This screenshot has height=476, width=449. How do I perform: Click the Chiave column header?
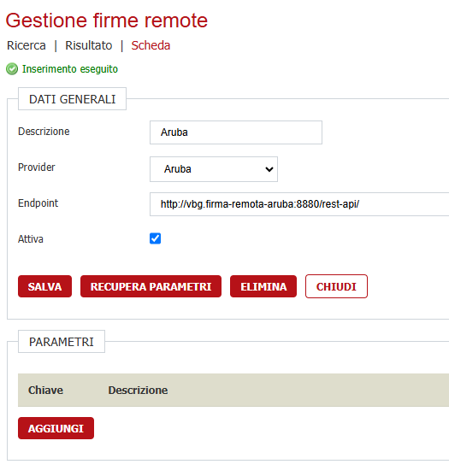[x=45, y=390]
